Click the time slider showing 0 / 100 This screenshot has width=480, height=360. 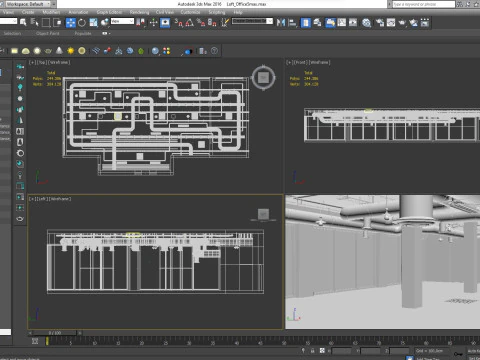point(55,333)
